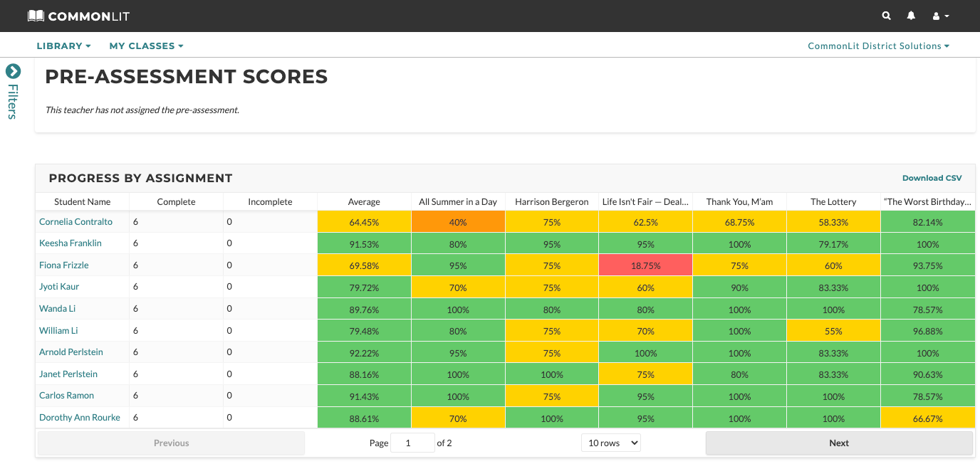
Task: Click the 79.48% average cell
Action: [364, 331]
